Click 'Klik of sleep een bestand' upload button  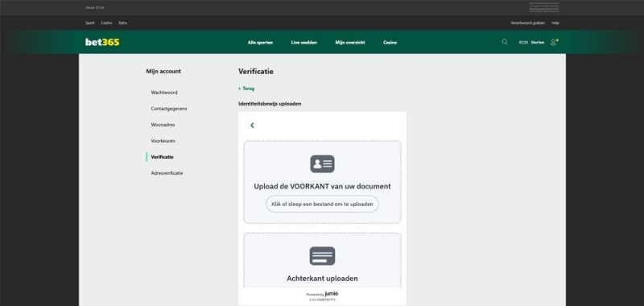[322, 204]
